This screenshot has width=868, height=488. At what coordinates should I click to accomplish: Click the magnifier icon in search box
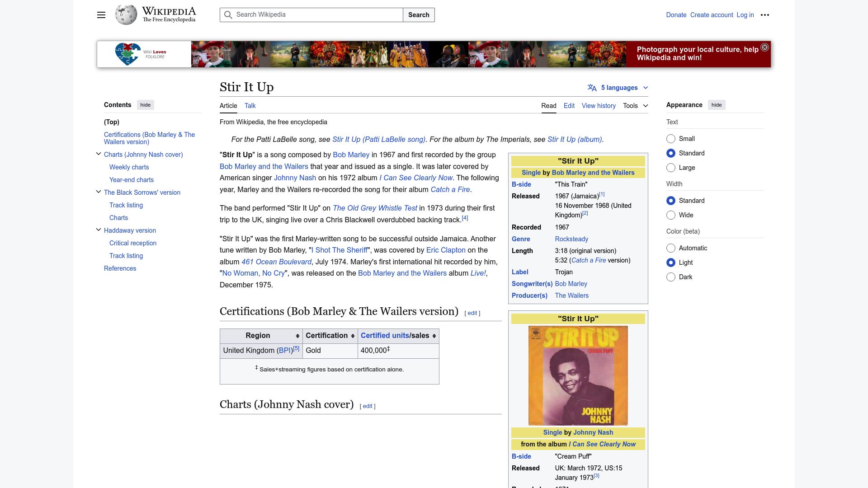click(229, 15)
